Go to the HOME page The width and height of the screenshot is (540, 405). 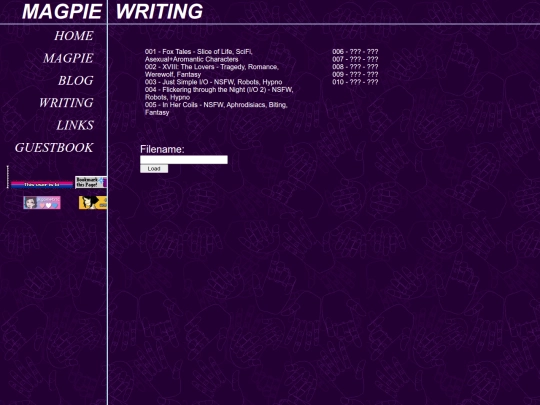pyautogui.click(x=74, y=36)
